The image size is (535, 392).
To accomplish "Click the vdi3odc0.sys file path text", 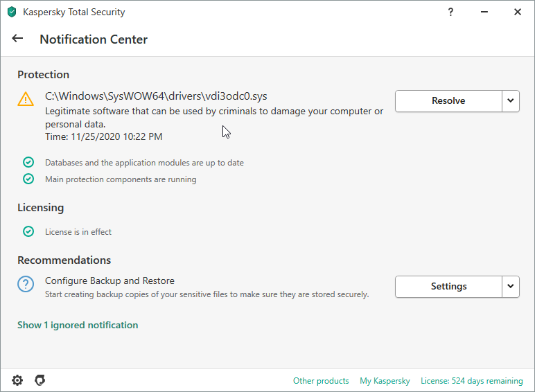I will pos(156,96).
